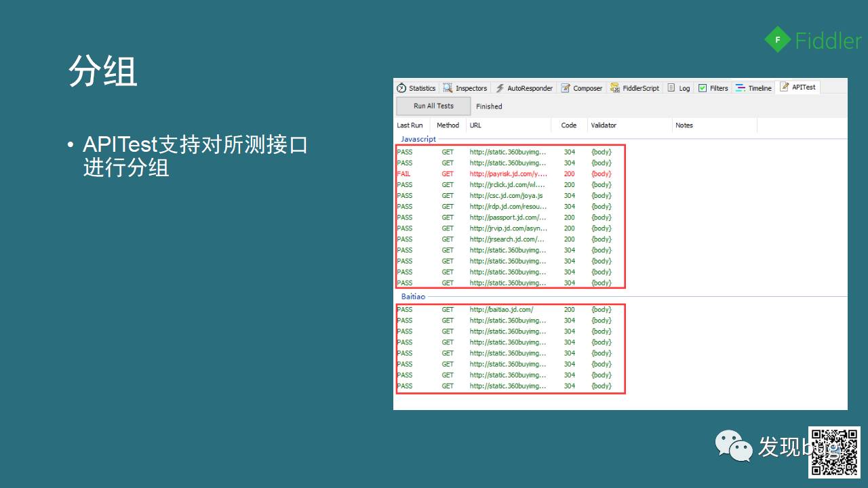The width and height of the screenshot is (868, 488).
Task: Click the URL column header
Action: [x=475, y=125]
